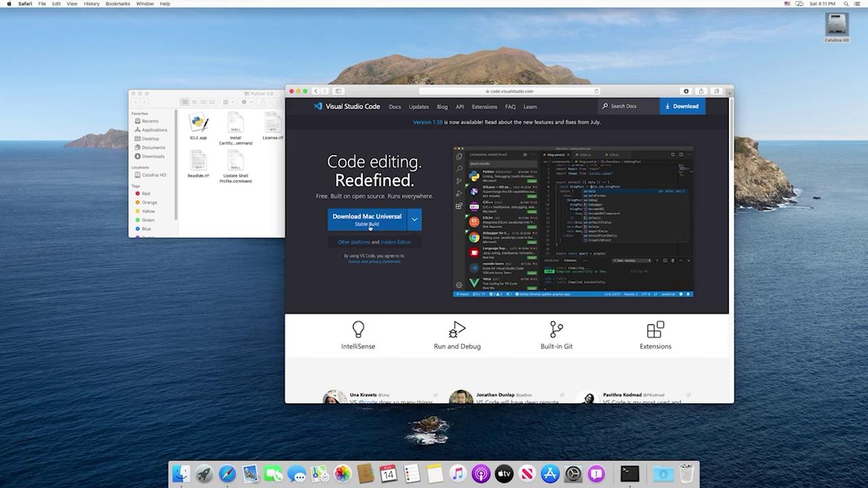Open the Other platforms link
Image resolution: width=868 pixels, height=488 pixels.
(354, 242)
